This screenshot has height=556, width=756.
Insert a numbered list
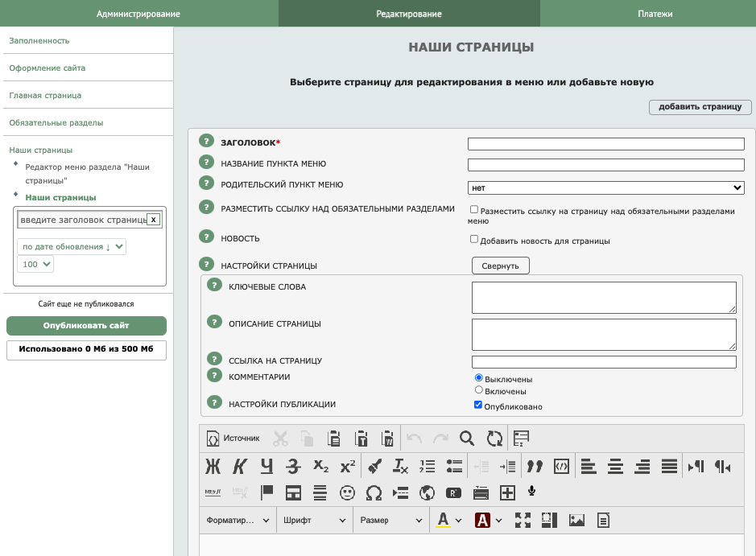(428, 466)
